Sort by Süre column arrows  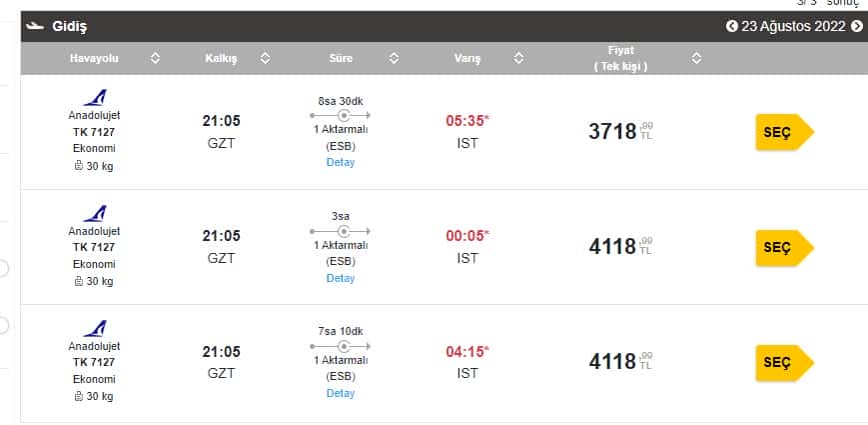point(394,58)
